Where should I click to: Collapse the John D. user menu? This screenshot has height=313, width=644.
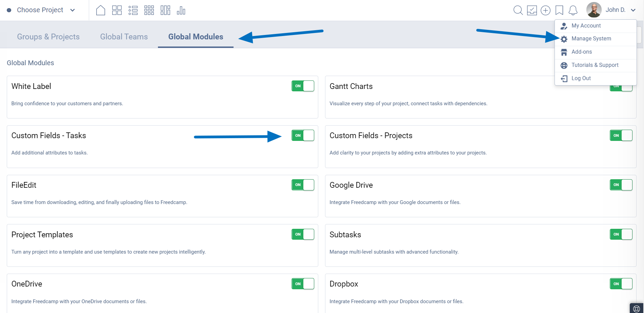click(x=633, y=10)
